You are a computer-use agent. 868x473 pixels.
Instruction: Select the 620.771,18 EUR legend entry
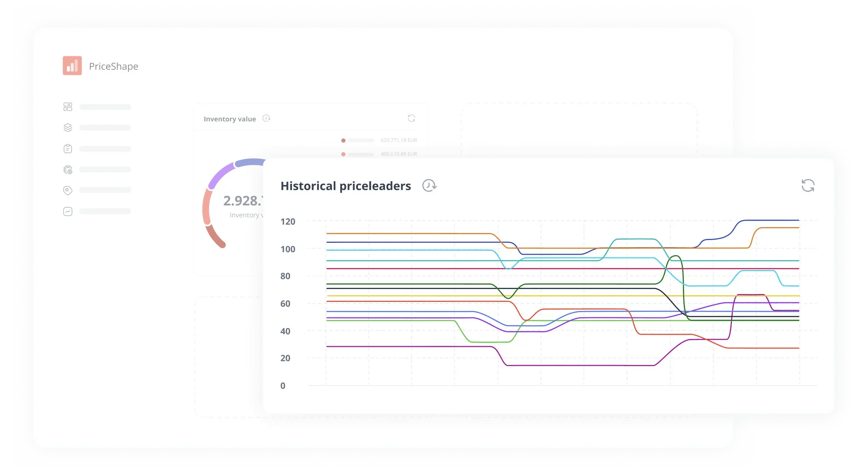click(x=398, y=140)
